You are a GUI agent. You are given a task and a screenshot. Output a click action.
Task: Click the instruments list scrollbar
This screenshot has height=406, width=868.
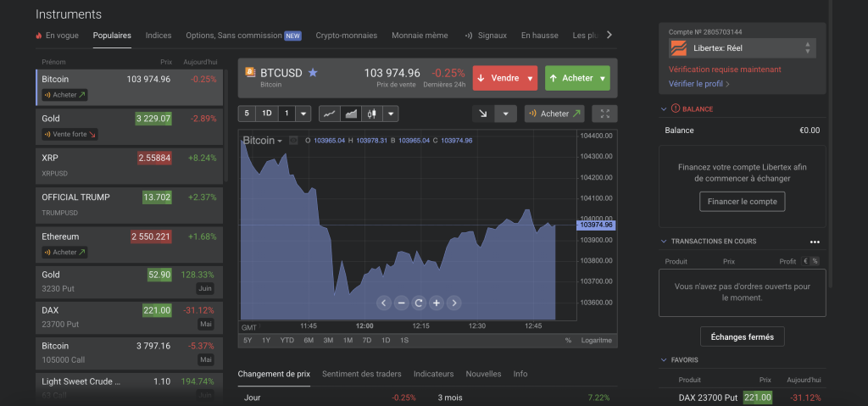pyautogui.click(x=225, y=125)
